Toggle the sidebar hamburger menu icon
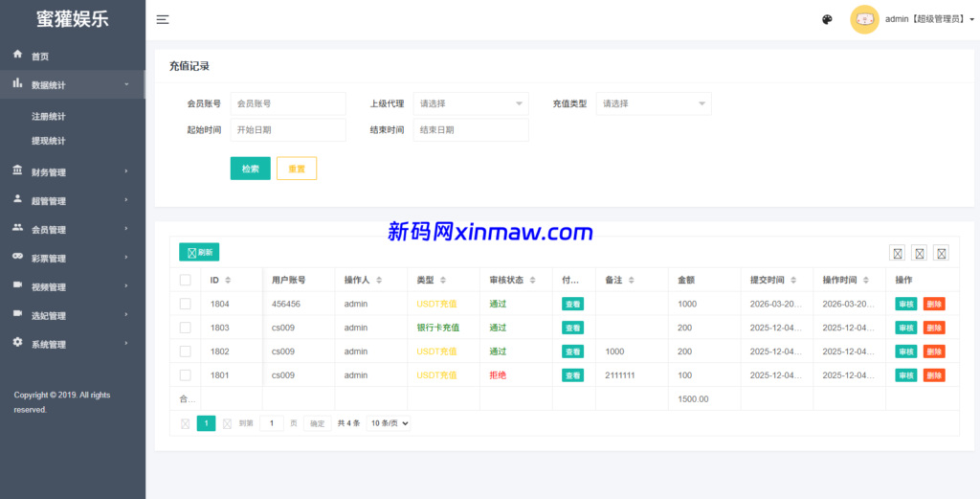This screenshot has height=499, width=980. click(163, 20)
